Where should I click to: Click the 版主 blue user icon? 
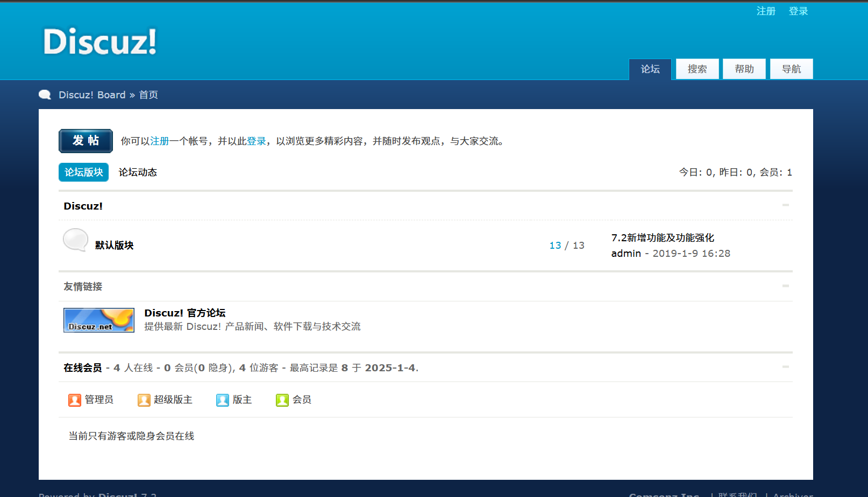click(x=223, y=400)
